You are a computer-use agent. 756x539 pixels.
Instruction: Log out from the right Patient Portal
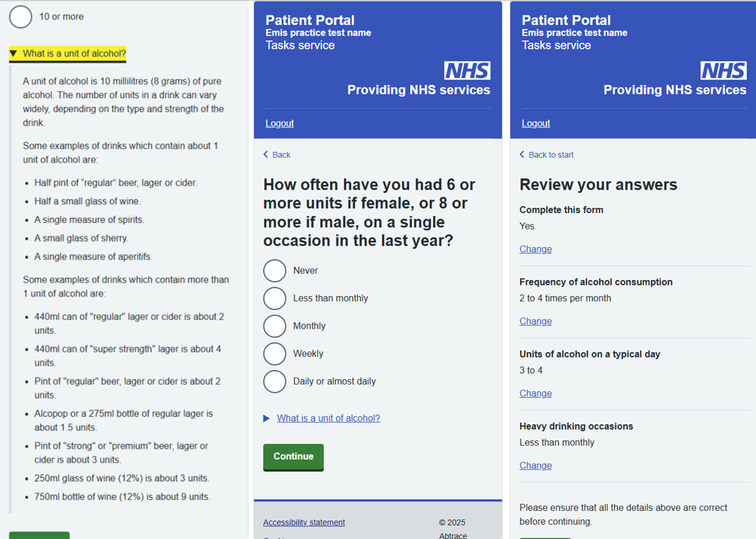[536, 124]
